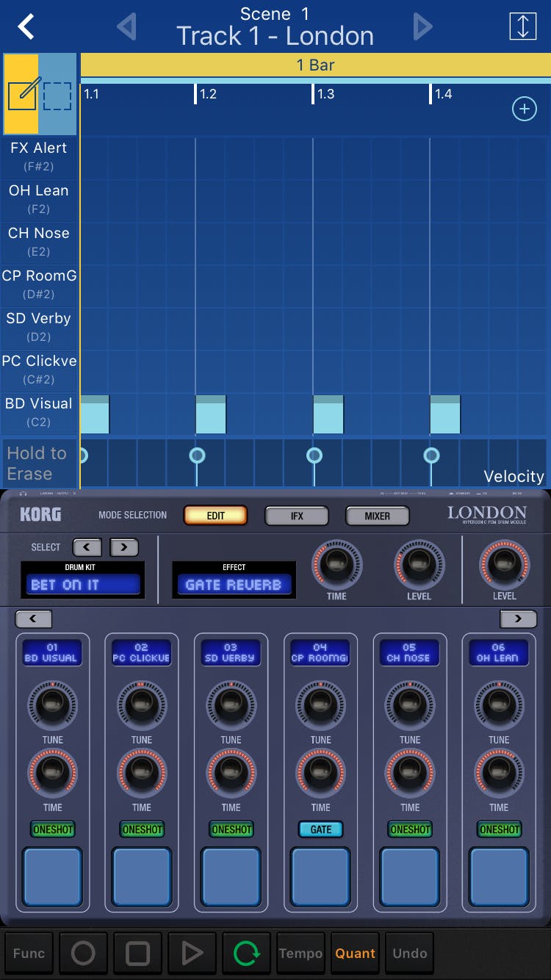The width and height of the screenshot is (551, 980).
Task: Select the IFX mode tab
Action: pyautogui.click(x=297, y=516)
